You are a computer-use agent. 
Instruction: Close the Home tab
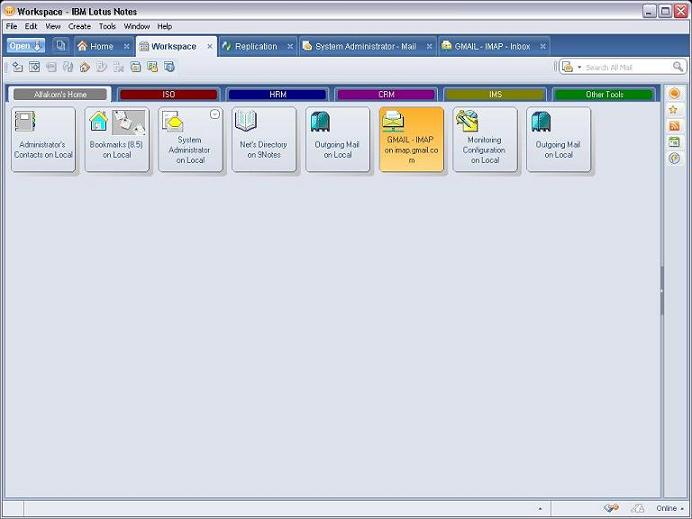tap(127, 46)
